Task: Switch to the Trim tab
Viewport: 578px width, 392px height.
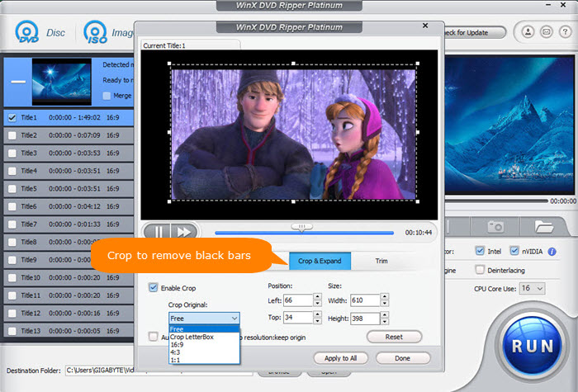Action: point(381,261)
